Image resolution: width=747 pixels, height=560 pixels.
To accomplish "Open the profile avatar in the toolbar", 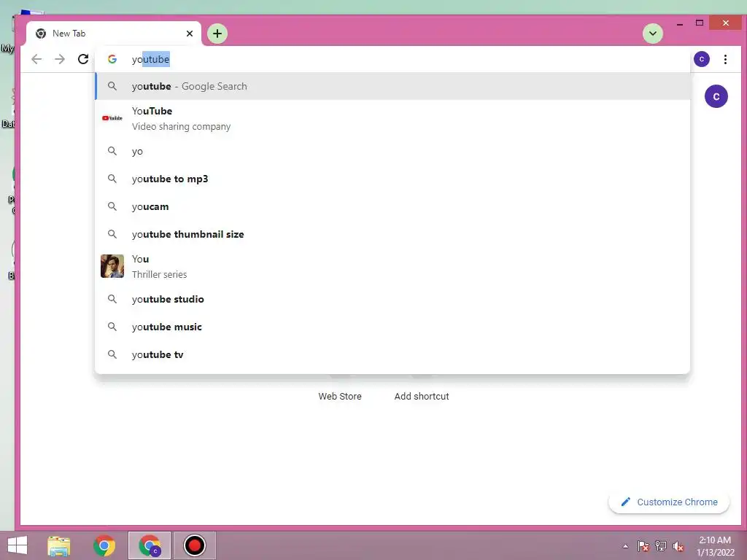I will point(701,59).
